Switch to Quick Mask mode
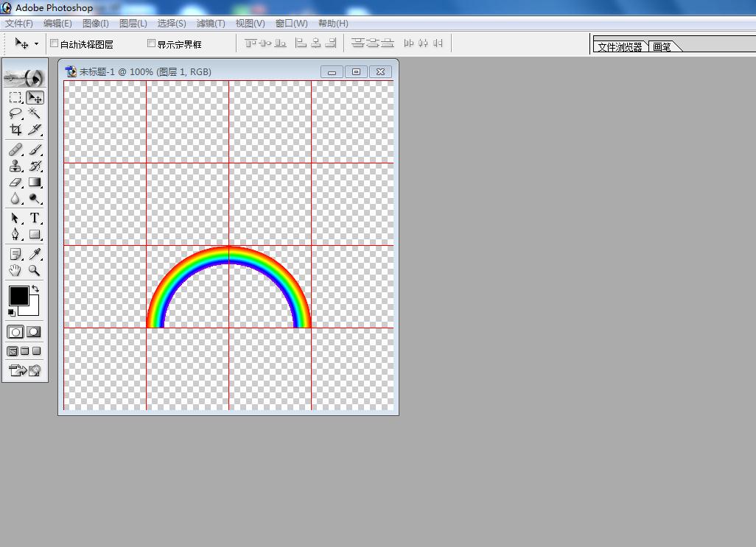756x547 pixels. coord(34,332)
